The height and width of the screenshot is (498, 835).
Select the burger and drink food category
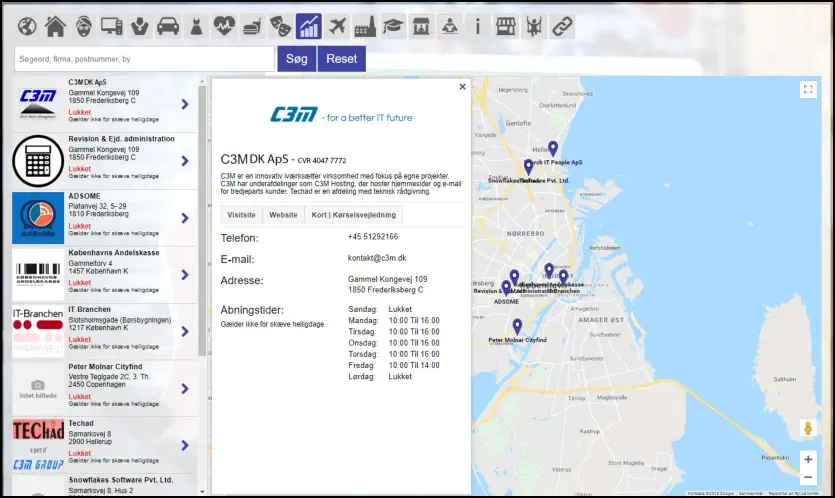(252, 26)
